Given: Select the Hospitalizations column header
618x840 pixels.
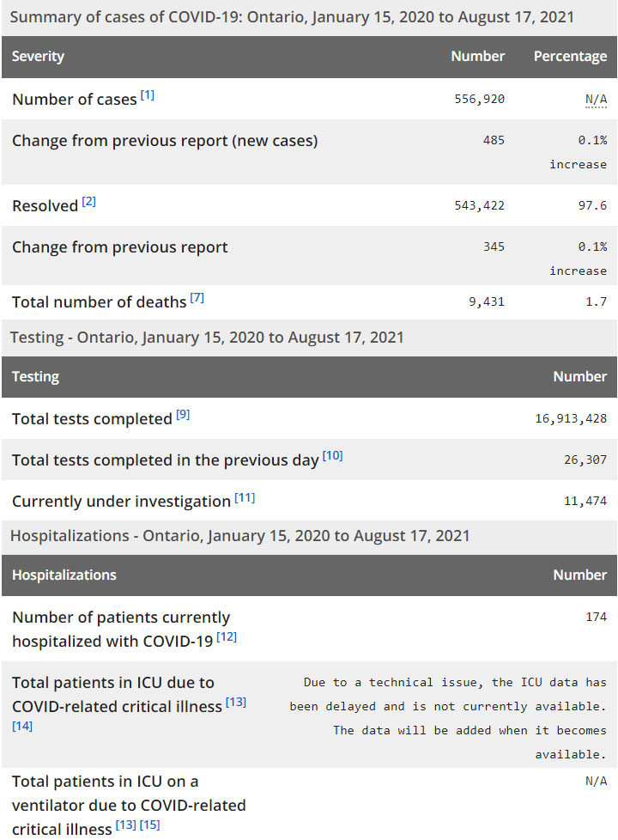Looking at the screenshot, I should [64, 575].
